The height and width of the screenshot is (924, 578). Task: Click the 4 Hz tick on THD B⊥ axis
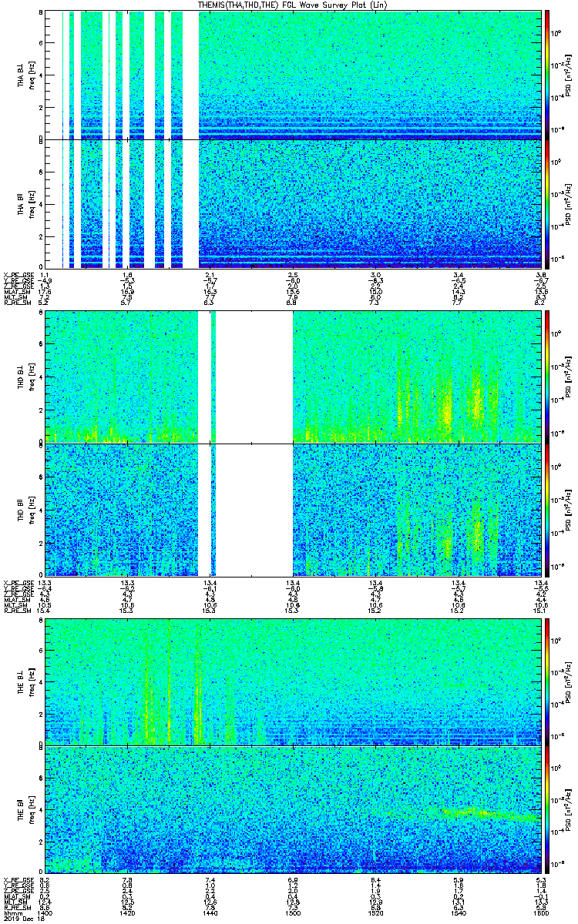point(40,378)
